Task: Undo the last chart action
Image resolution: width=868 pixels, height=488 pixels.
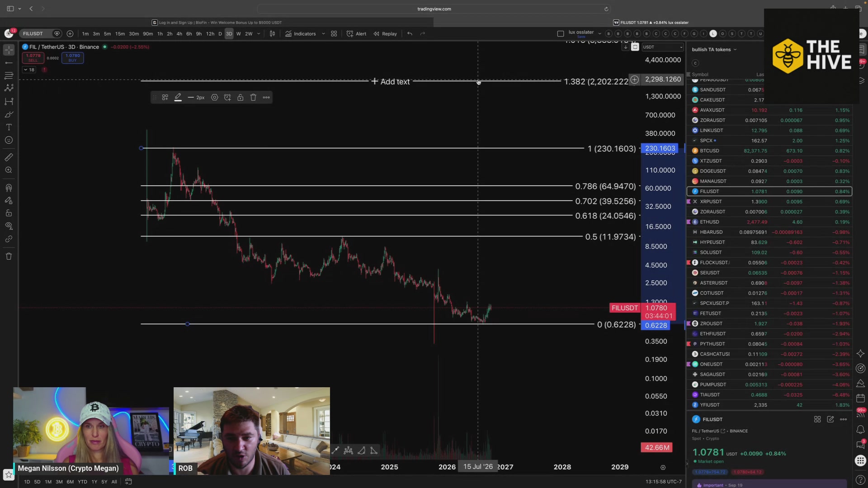Action: (x=410, y=33)
